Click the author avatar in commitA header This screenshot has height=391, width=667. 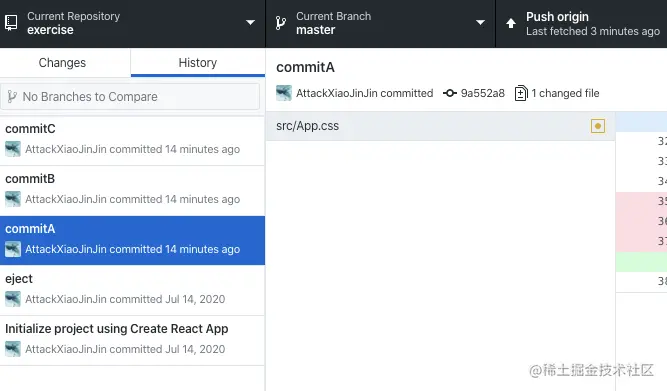(x=284, y=93)
